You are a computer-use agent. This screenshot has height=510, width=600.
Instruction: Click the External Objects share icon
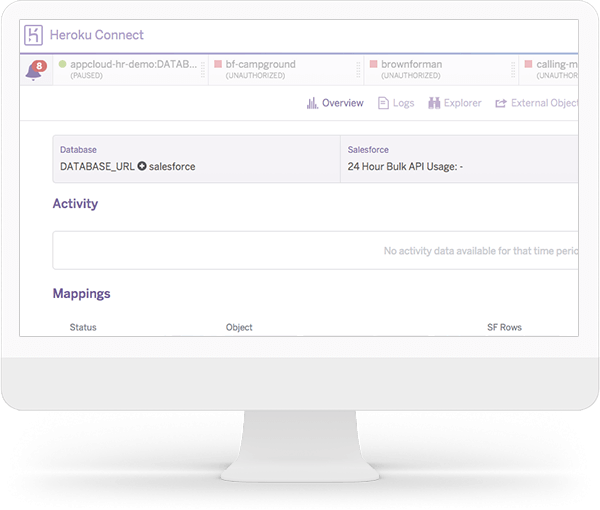point(501,103)
